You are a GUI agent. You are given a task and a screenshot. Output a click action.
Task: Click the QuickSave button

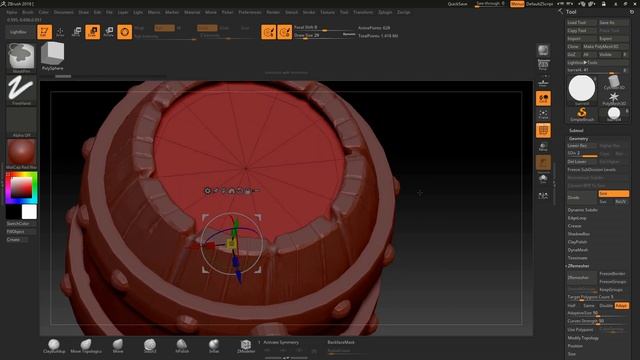tap(457, 4)
